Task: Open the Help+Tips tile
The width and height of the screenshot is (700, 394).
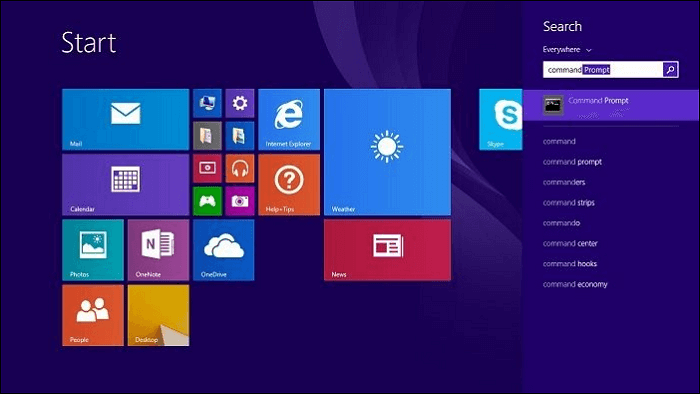Action: point(289,185)
